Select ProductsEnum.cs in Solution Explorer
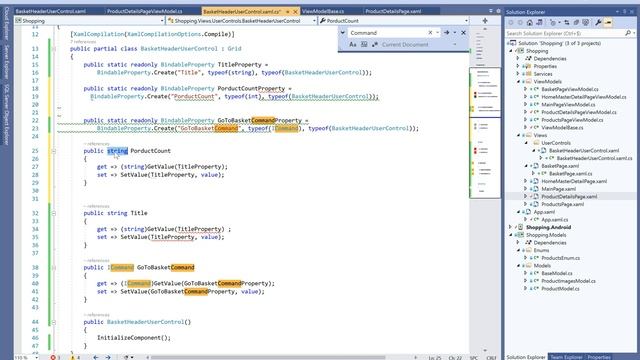Viewport: 640px width, 360px height. coord(560,258)
